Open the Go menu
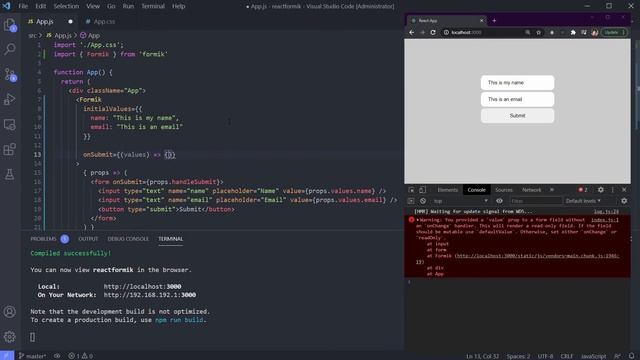The height and width of the screenshot is (360, 640). (x=111, y=6)
